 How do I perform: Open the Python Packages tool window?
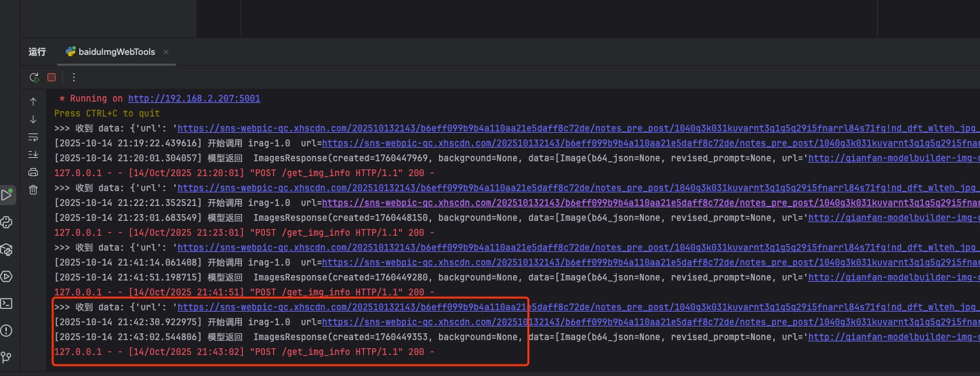point(7,249)
